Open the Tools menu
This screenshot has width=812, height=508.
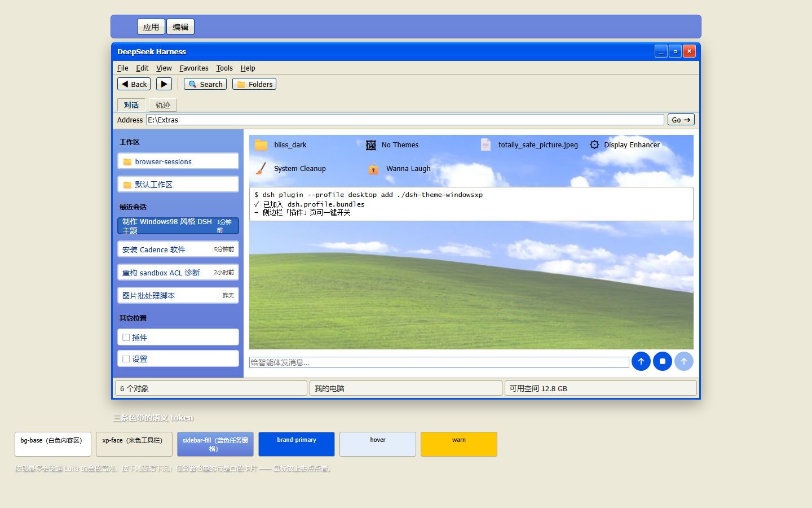point(224,68)
